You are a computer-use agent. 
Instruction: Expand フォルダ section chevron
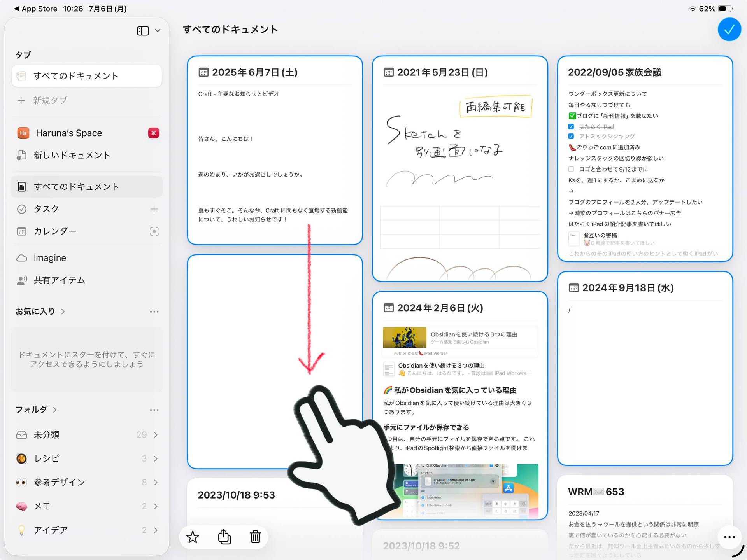click(x=55, y=409)
